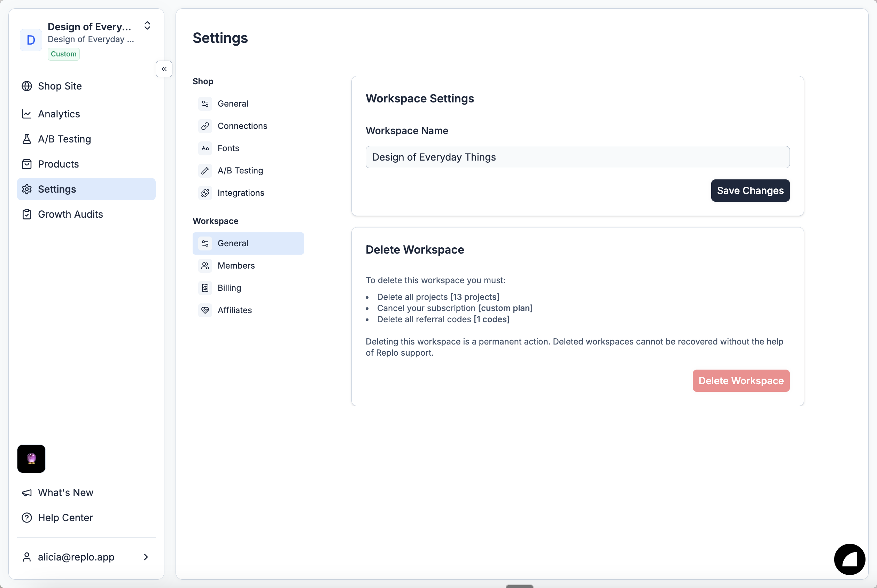
Task: Click the Products shopping bag icon
Action: click(x=26, y=164)
